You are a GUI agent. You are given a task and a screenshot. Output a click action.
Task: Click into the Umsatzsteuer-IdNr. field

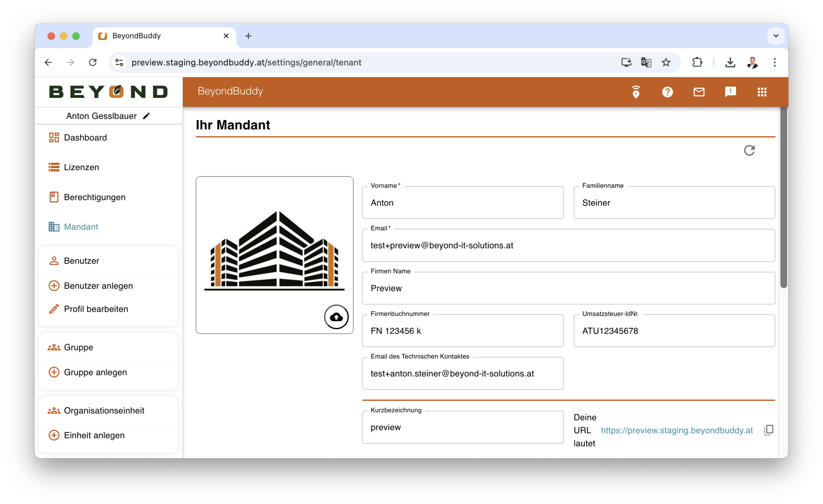[x=674, y=331]
